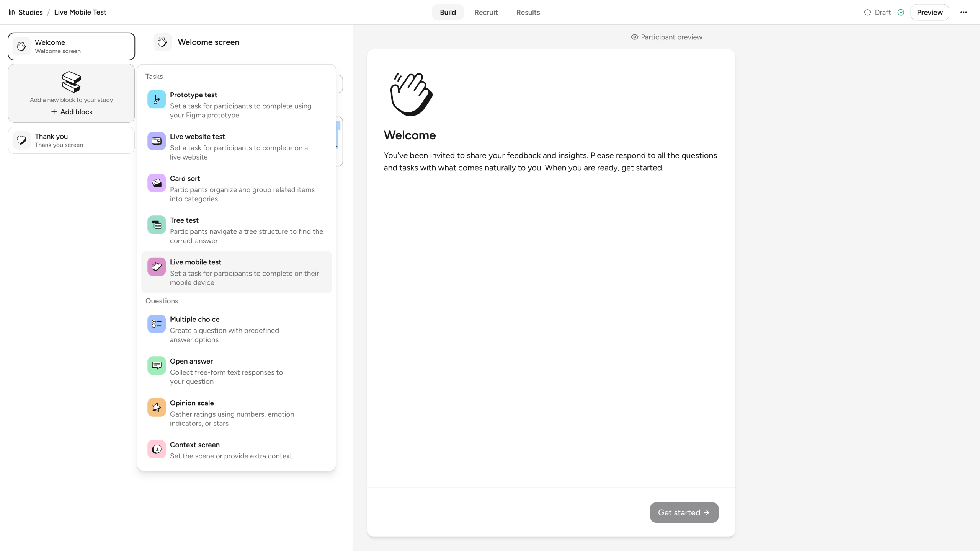Click the Participant preview eye icon

(x=634, y=37)
